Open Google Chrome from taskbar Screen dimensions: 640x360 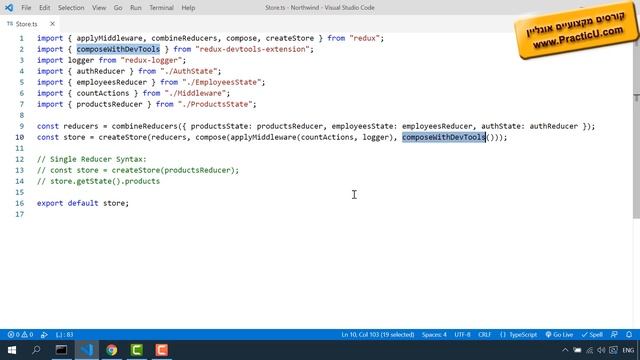(111, 350)
